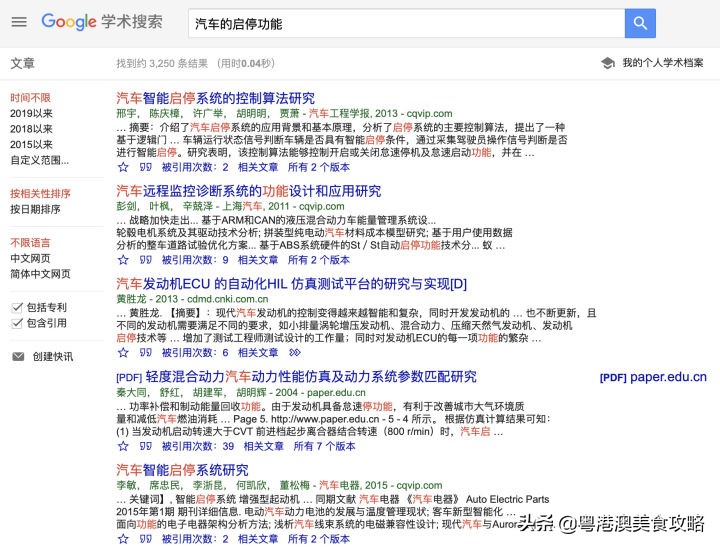Open 我的个人学术档案 text link
The width and height of the screenshot is (720, 548).
click(x=663, y=63)
